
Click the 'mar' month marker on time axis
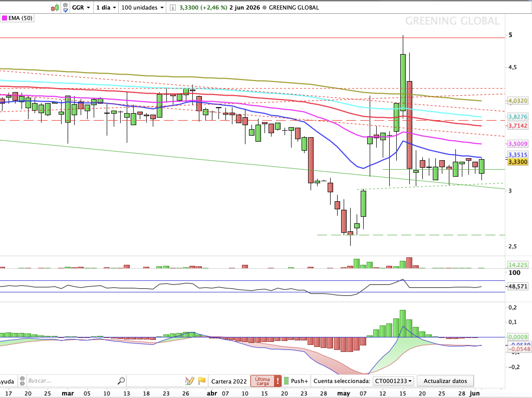[68, 393]
